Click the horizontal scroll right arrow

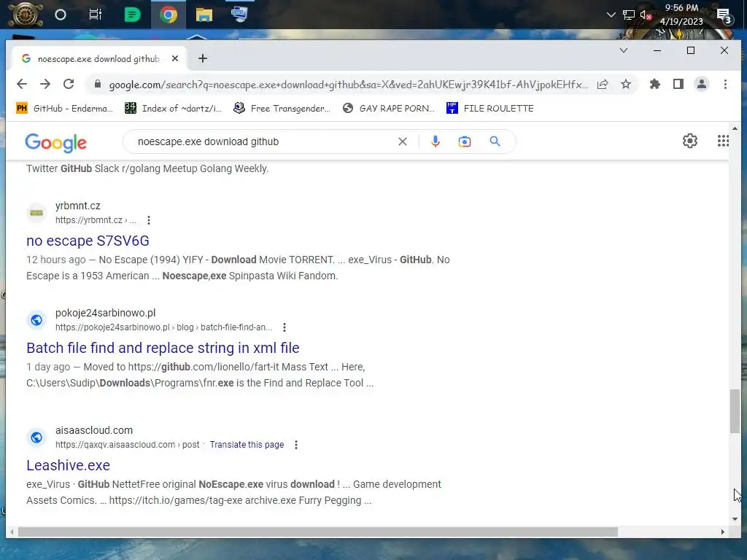(723, 532)
